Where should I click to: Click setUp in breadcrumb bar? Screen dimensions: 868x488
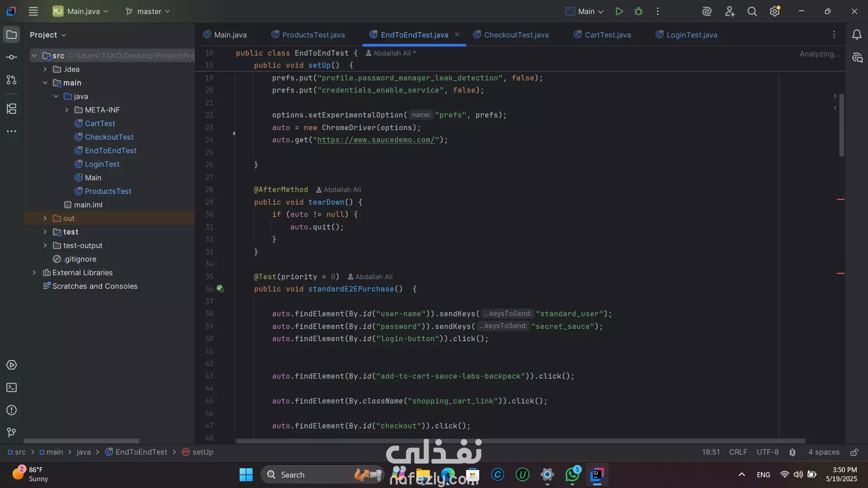(198, 452)
